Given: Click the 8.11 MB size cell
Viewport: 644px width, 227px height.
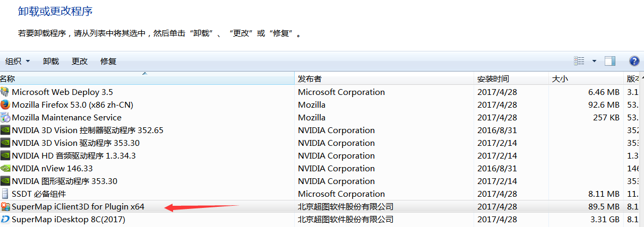Looking at the screenshot, I should click(x=603, y=194).
